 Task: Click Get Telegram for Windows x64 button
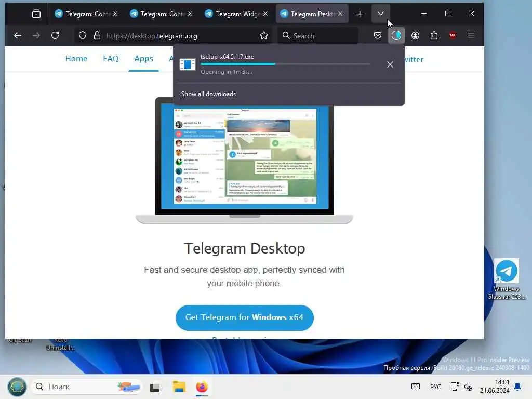(244, 317)
